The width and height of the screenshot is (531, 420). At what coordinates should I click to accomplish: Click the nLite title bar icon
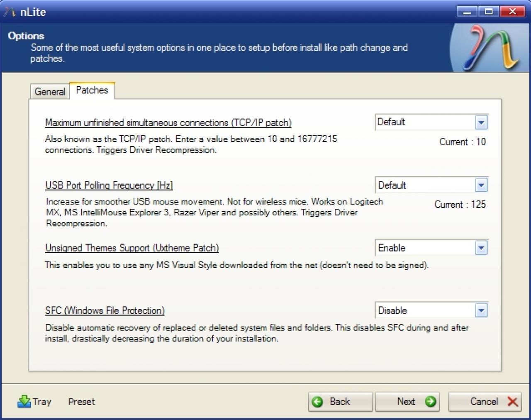pos(9,12)
